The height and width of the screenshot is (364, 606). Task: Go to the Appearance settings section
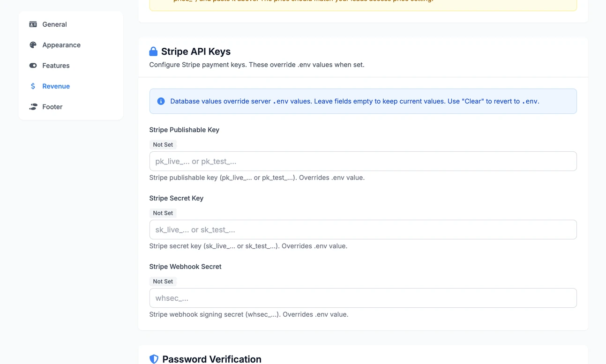(x=71, y=45)
